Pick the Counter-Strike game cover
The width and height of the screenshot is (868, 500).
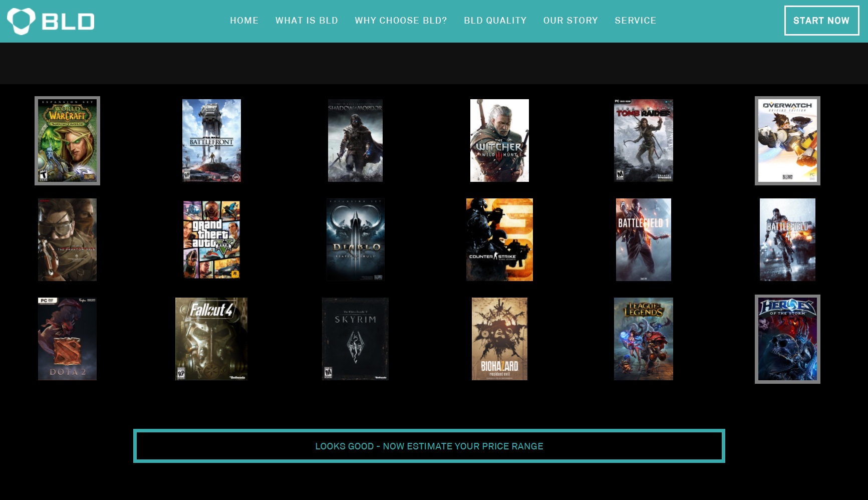coord(499,239)
